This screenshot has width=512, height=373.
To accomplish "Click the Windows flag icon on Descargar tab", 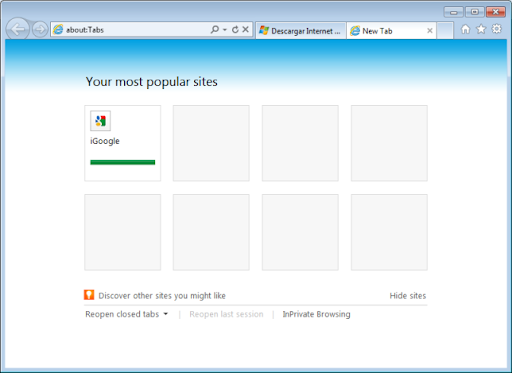I will pyautogui.click(x=264, y=30).
